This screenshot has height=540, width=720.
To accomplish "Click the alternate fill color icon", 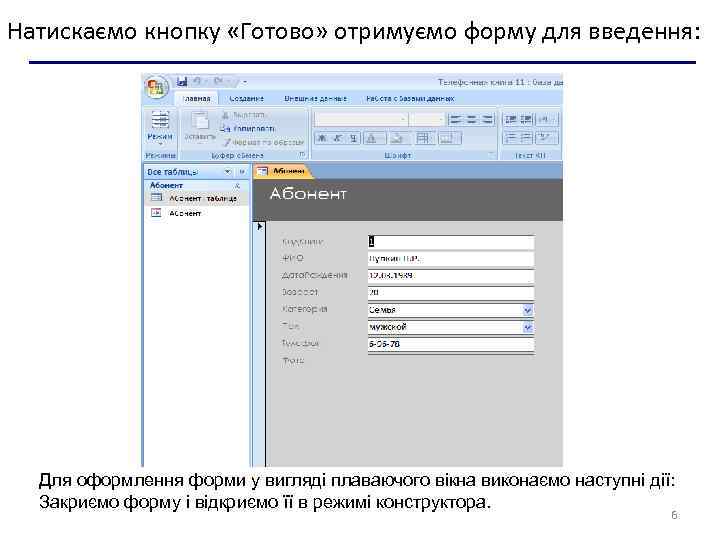I will coord(448,138).
